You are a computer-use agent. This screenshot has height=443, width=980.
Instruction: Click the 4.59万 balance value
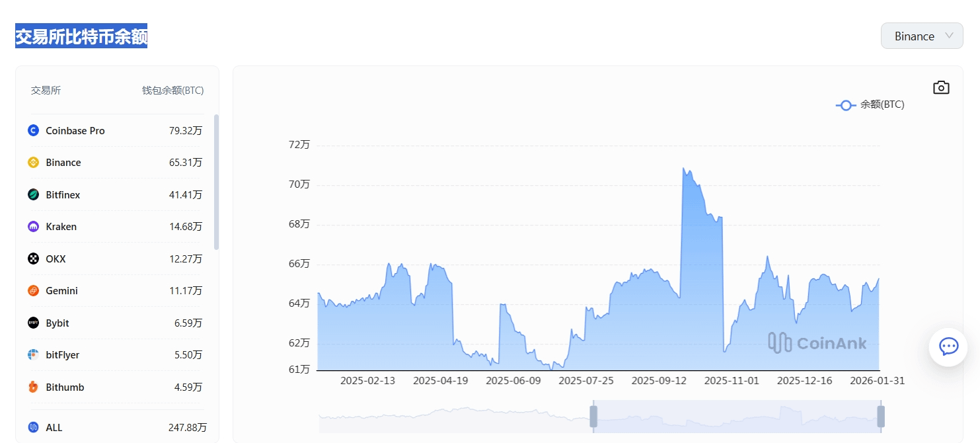188,387
